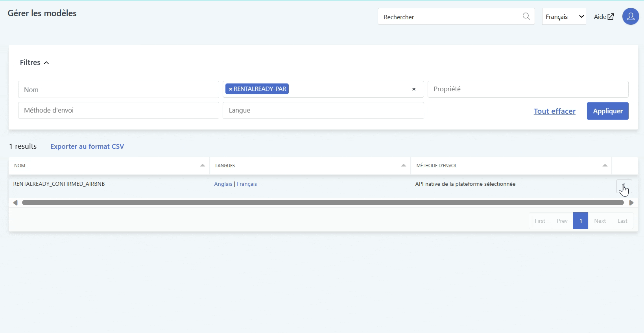Go to the Last page
This screenshot has width=644, height=333.
622,221
